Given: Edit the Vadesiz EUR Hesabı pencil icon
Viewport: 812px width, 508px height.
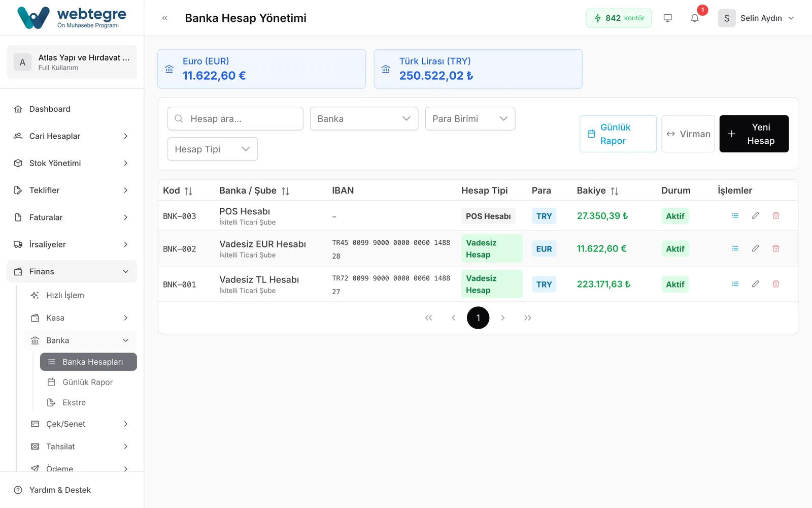Looking at the screenshot, I should click(755, 248).
